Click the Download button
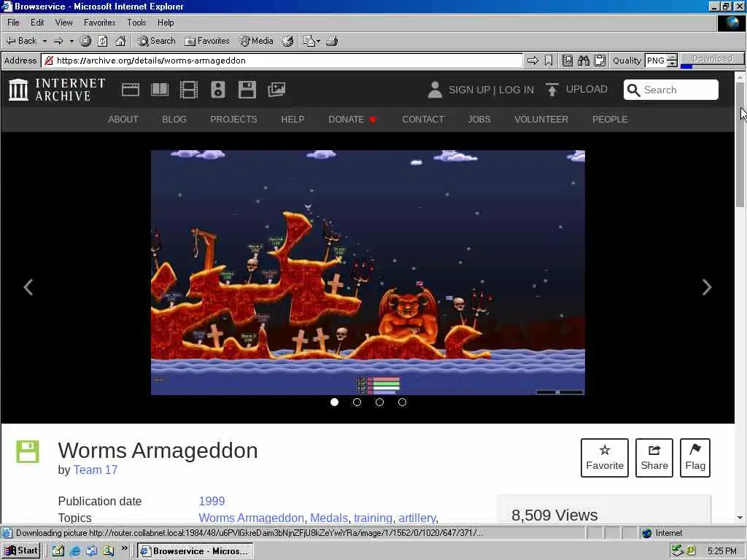Viewport: 747px width, 560px height. pyautogui.click(x=712, y=58)
